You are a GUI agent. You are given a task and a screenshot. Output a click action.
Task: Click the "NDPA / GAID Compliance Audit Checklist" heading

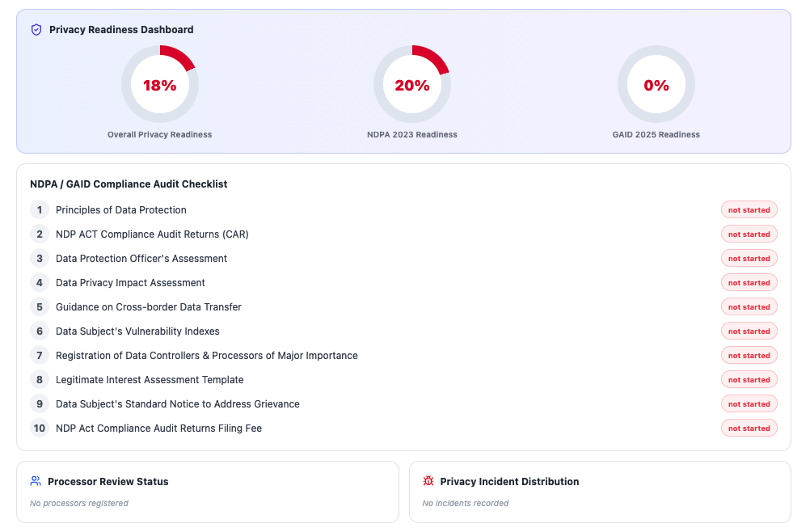129,184
